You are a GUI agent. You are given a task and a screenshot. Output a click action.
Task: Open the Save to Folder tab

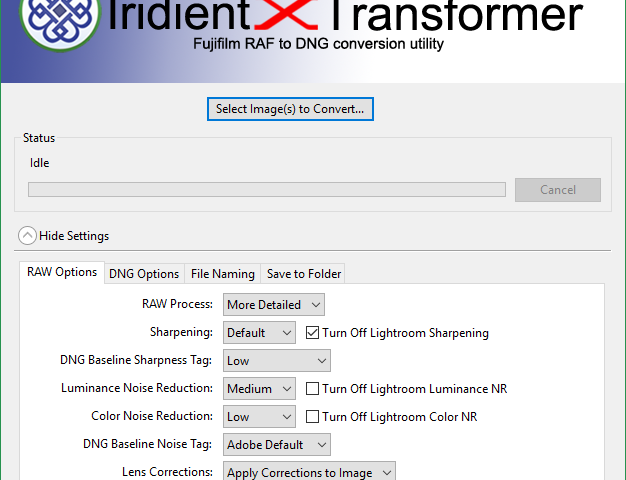(x=303, y=274)
